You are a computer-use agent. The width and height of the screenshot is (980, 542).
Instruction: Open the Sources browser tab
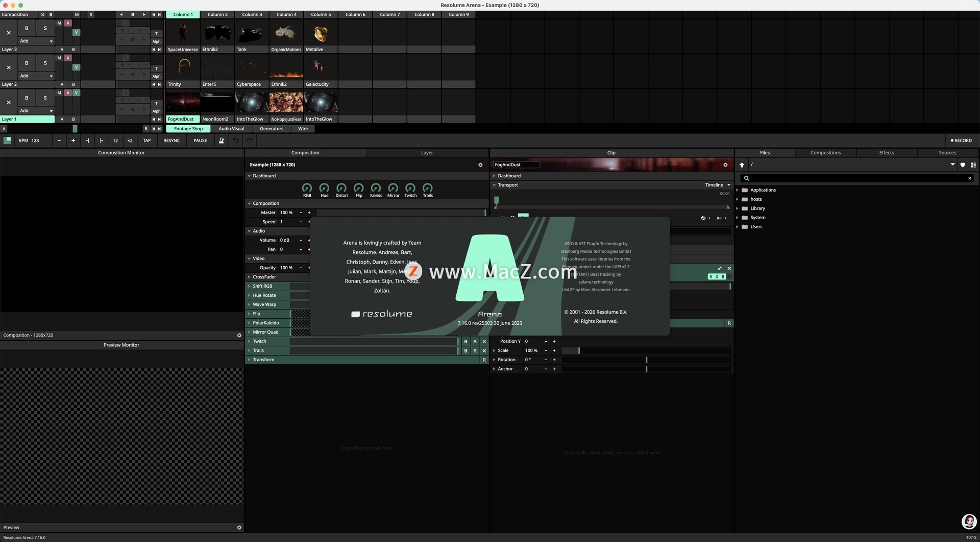[x=947, y=153]
